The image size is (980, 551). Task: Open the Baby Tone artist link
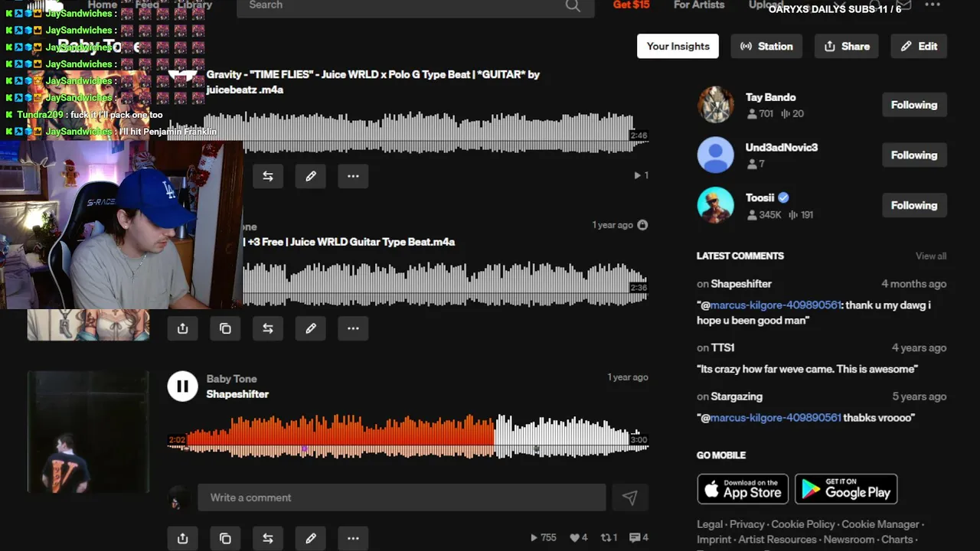point(231,379)
